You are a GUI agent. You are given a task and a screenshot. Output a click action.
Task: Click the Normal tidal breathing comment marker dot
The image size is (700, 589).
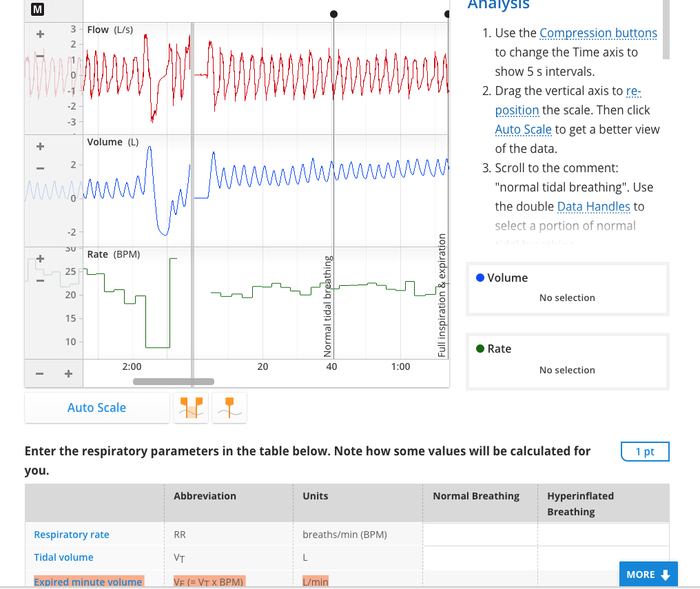pyautogui.click(x=333, y=13)
